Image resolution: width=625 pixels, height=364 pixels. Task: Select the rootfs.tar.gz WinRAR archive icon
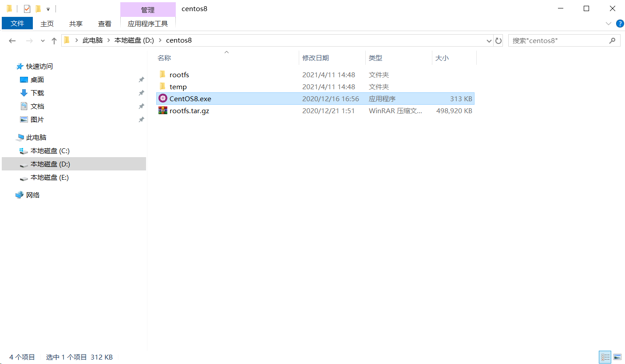coord(162,111)
